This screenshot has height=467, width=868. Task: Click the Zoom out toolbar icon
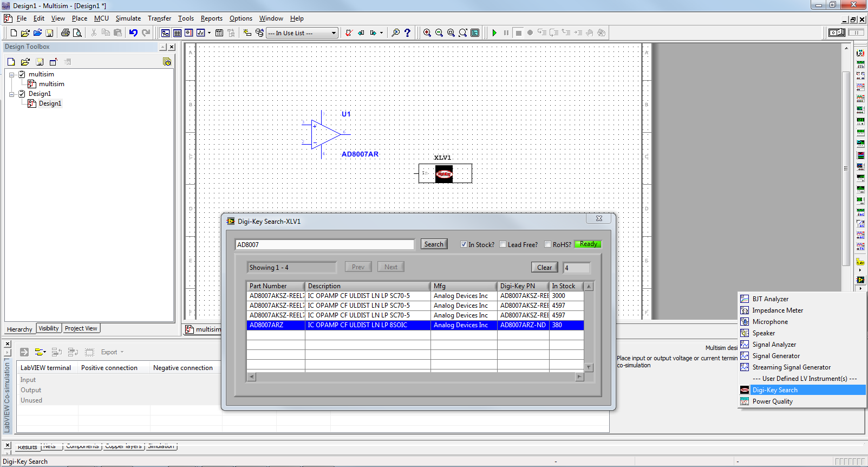(439, 33)
